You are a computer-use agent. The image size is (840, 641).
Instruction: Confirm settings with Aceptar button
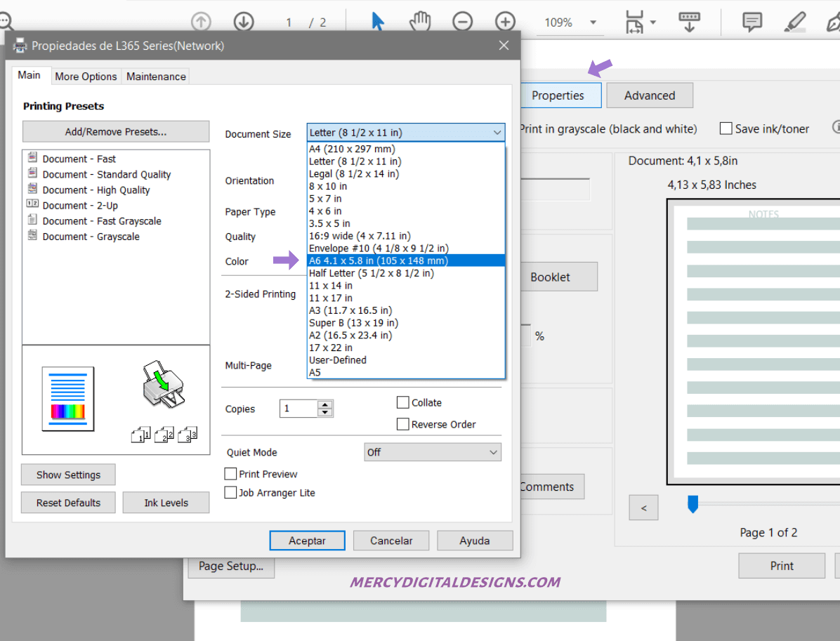click(x=307, y=541)
